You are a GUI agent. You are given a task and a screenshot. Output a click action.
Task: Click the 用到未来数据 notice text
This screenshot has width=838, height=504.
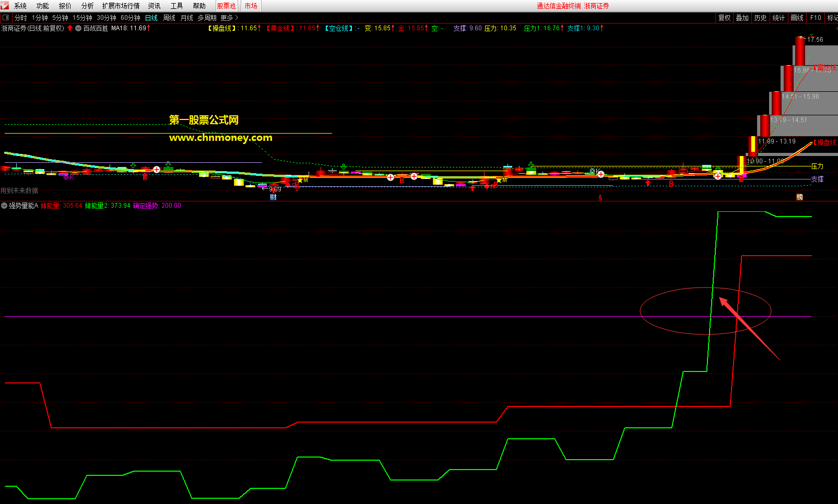click(x=19, y=190)
